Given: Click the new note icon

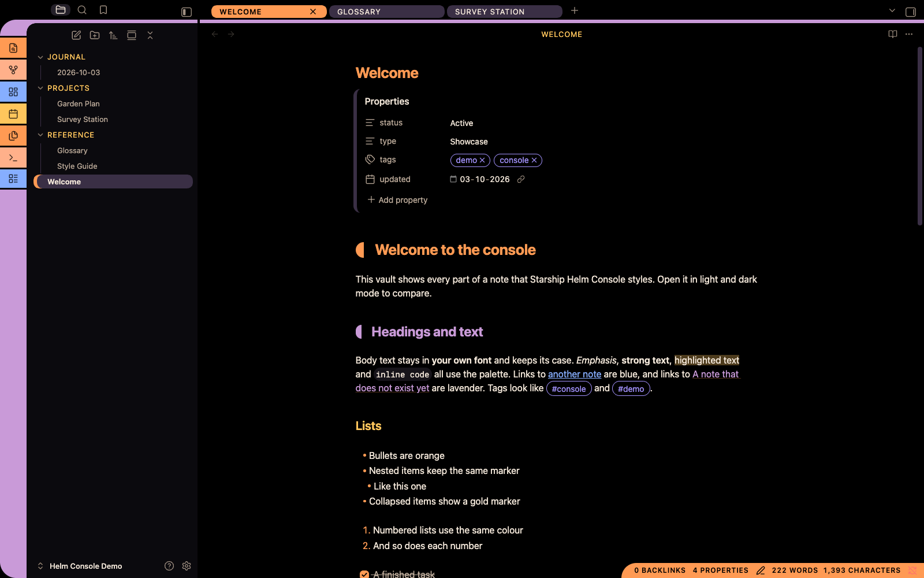Looking at the screenshot, I should pos(76,35).
